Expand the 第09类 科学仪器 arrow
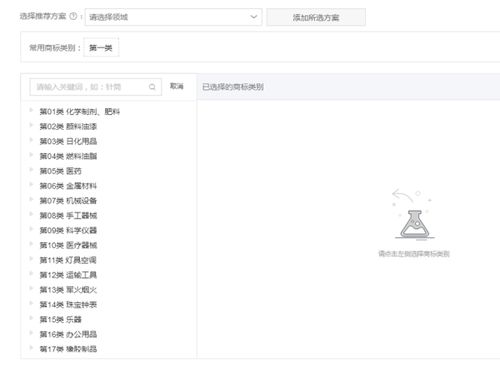The height and width of the screenshot is (369, 500). (32, 229)
